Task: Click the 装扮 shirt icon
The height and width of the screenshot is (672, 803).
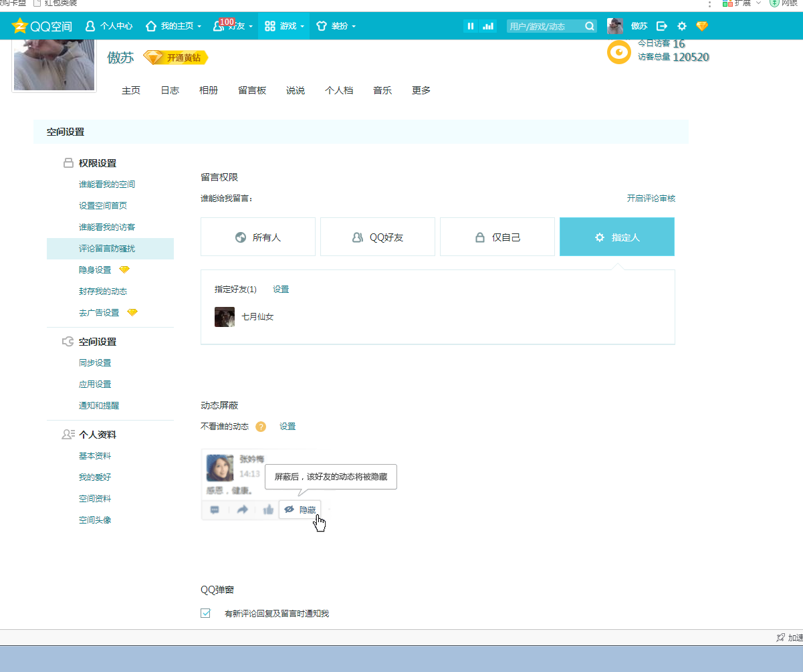Action: coord(322,26)
